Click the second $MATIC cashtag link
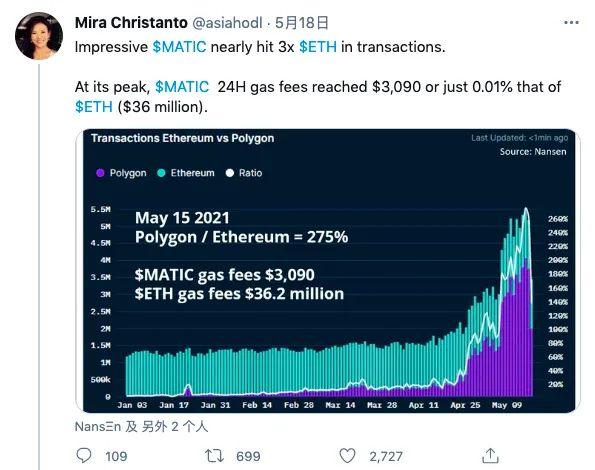595x470 pixels. tap(182, 87)
